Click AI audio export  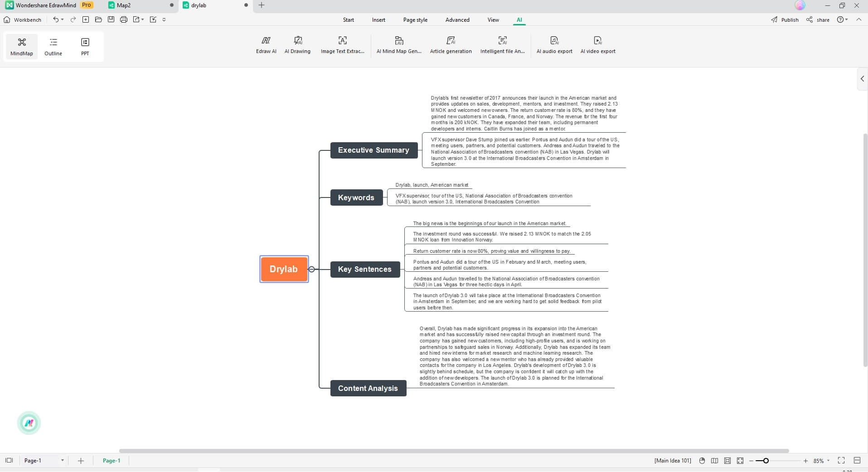tap(554, 45)
